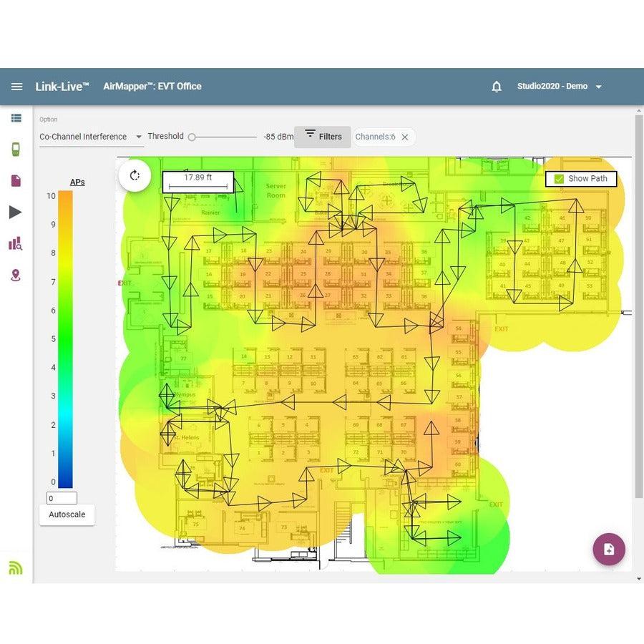Screen dimensions: 644x644
Task: Open the AirMapper location pin icon
Action: 16,275
